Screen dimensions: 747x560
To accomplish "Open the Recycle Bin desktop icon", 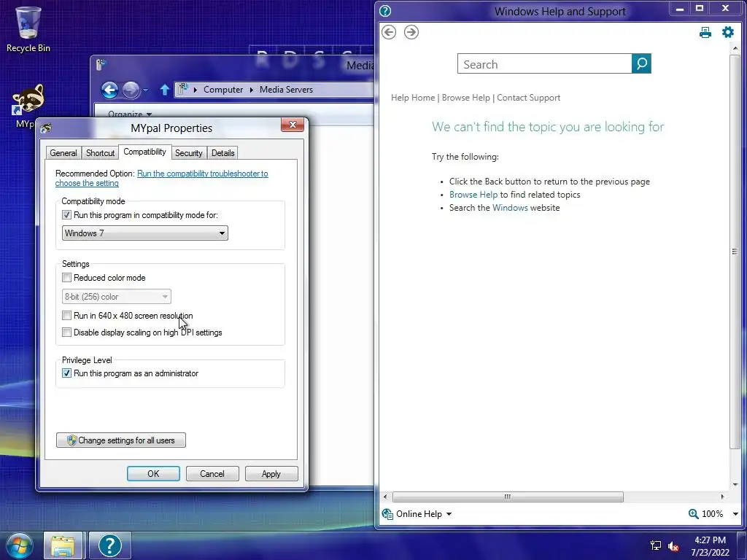I will coord(28,28).
